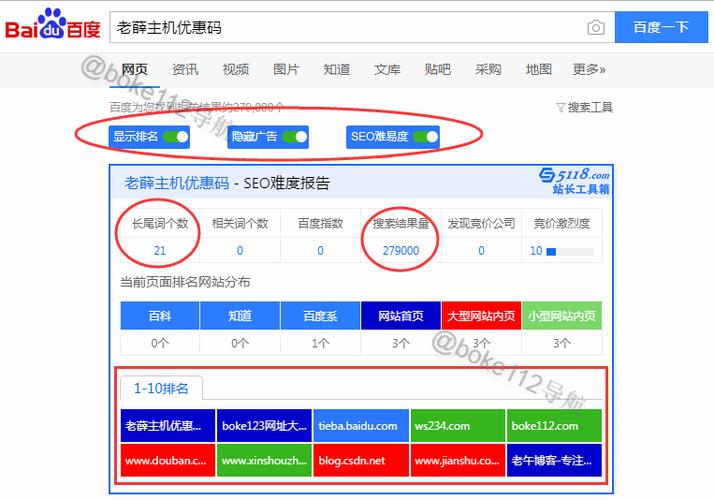Image resolution: width=714 pixels, height=500 pixels.
Task: Select the 1-10排名 tab
Action: (x=161, y=388)
